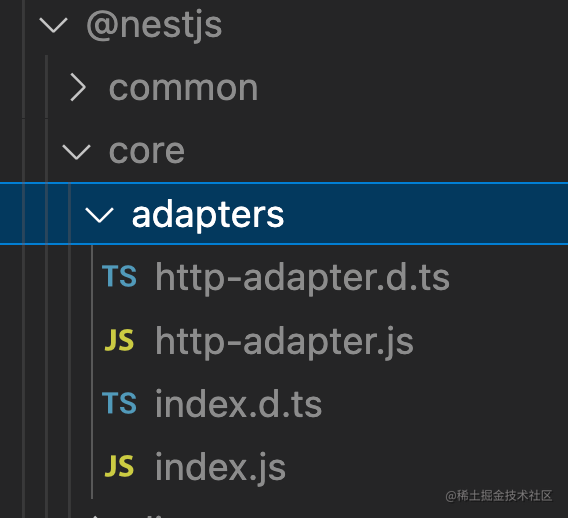Collapse the core folder chevron
Image resolution: width=568 pixels, height=518 pixels.
76,151
